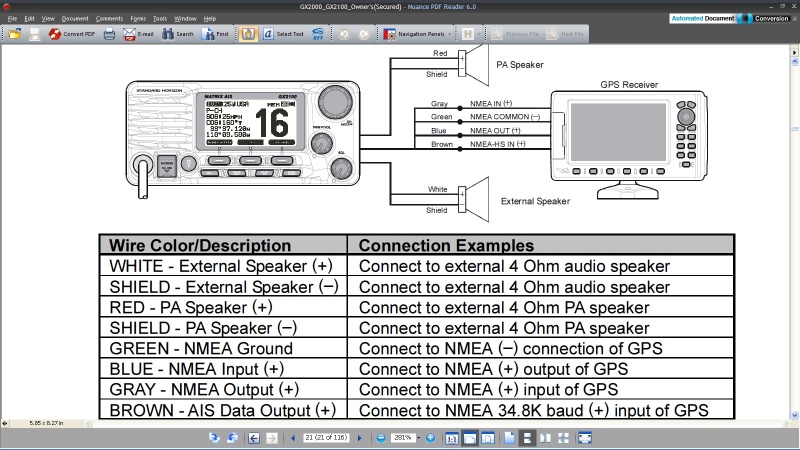The image size is (800, 450).
Task: Open the File menu
Action: click(x=12, y=18)
